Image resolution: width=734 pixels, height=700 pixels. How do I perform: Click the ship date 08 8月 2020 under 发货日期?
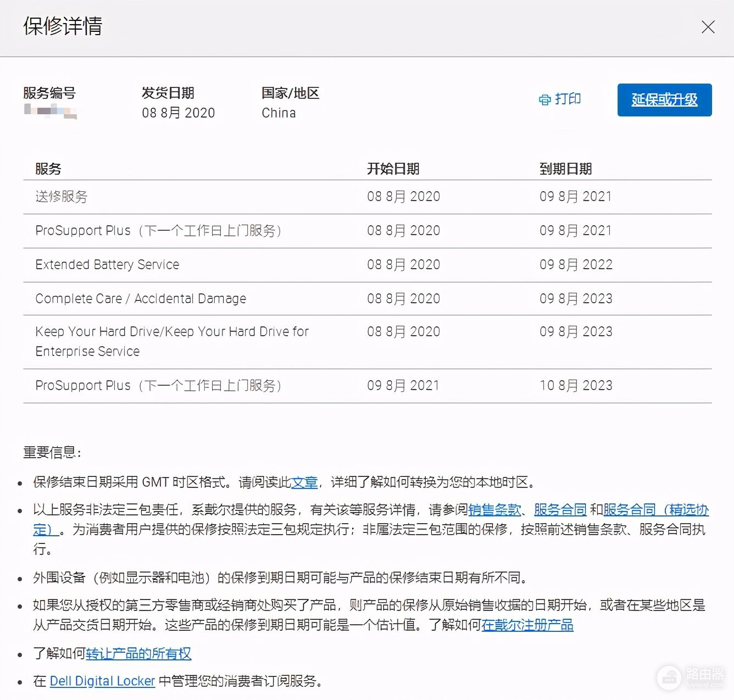click(179, 113)
